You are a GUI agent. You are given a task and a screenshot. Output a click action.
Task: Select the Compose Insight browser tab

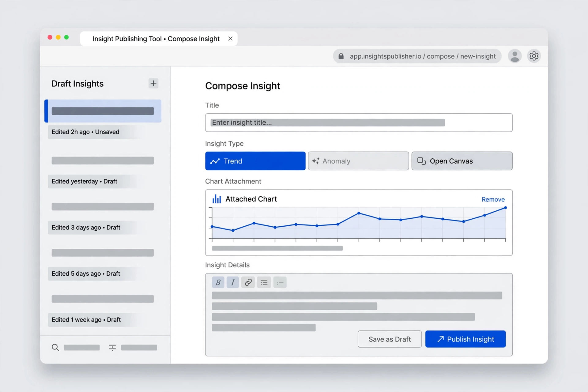(x=159, y=39)
